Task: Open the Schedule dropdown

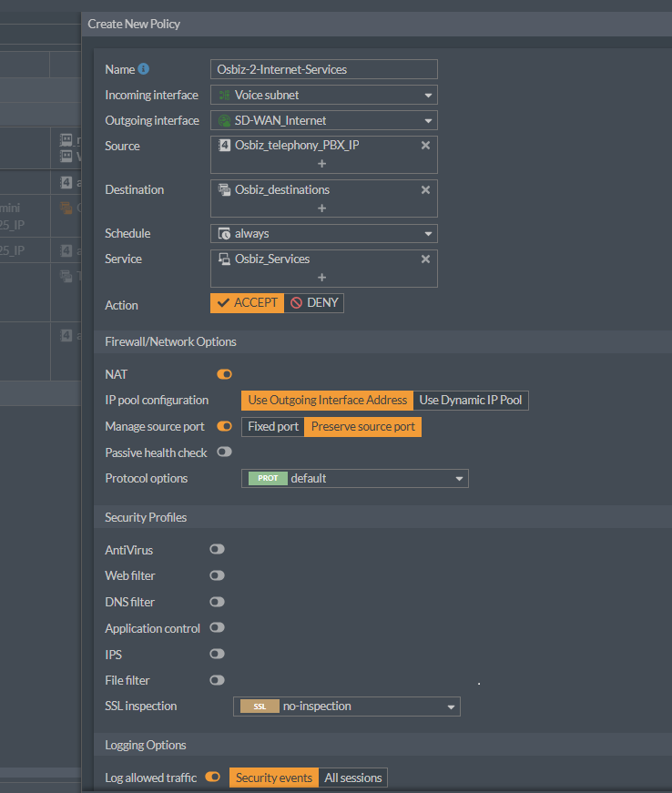Action: (x=323, y=233)
